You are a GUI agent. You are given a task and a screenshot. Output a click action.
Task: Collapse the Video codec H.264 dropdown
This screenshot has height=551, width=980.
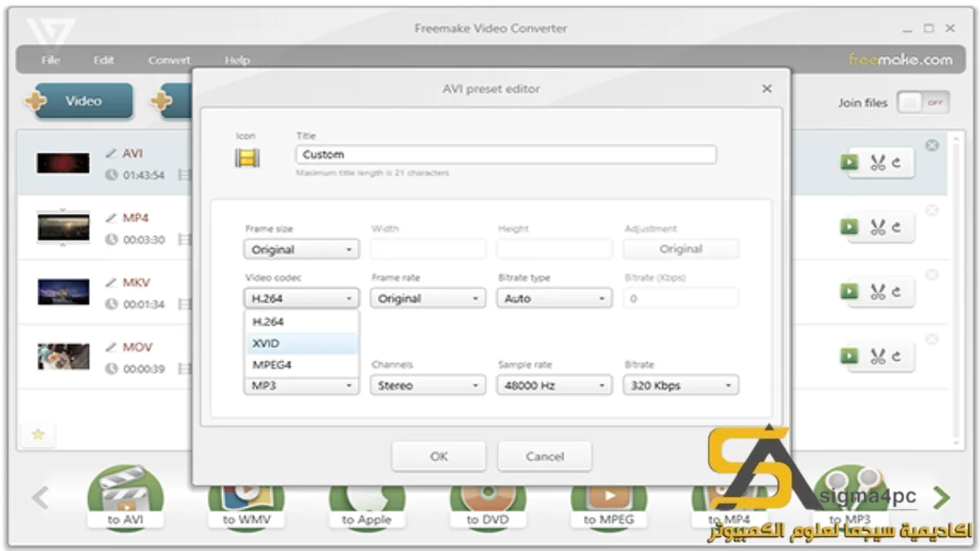pos(301,299)
